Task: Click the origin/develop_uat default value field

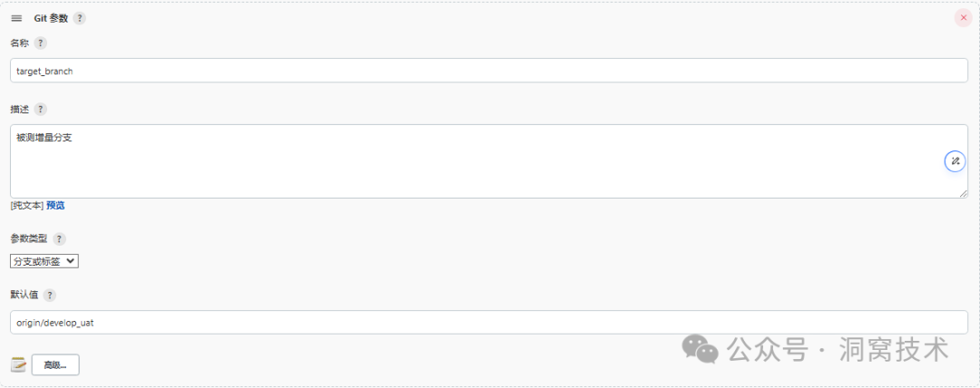Action: [x=488, y=322]
